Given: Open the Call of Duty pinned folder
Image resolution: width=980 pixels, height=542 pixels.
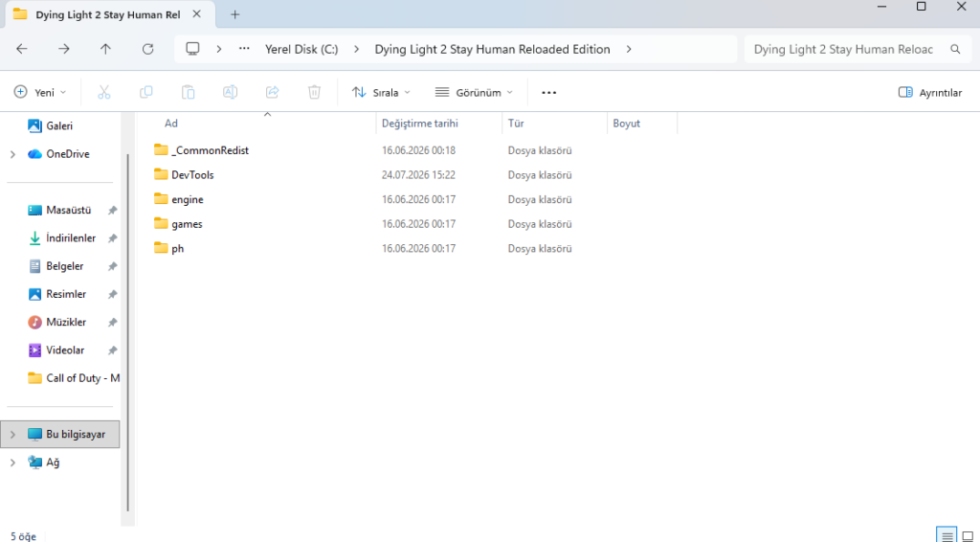Looking at the screenshot, I should coord(73,378).
